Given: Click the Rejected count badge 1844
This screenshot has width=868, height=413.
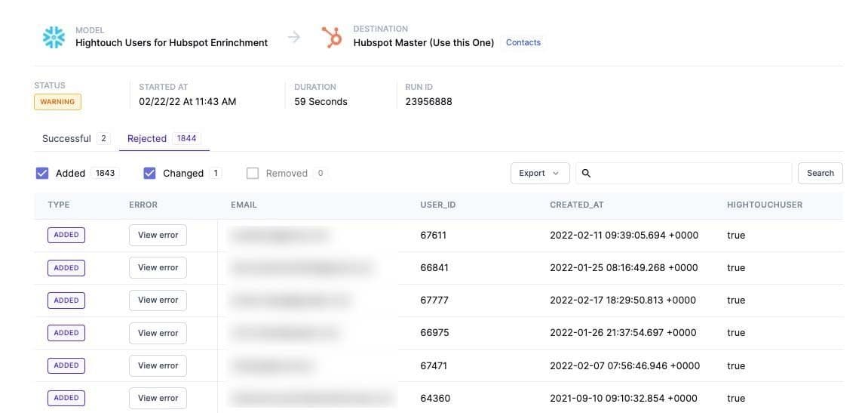Looking at the screenshot, I should click(x=186, y=138).
